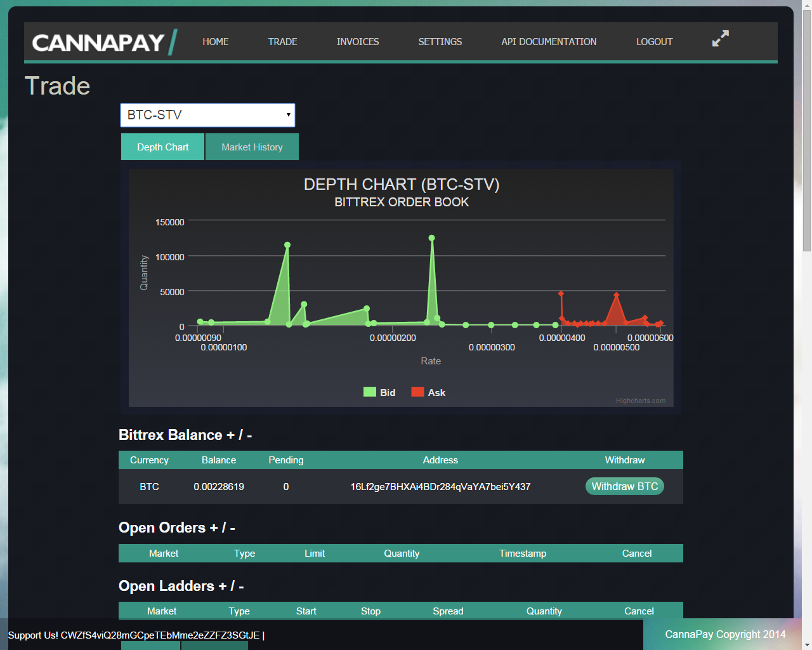The width and height of the screenshot is (812, 650).
Task: Toggle the Ask series in chart legend
Action: [428, 392]
